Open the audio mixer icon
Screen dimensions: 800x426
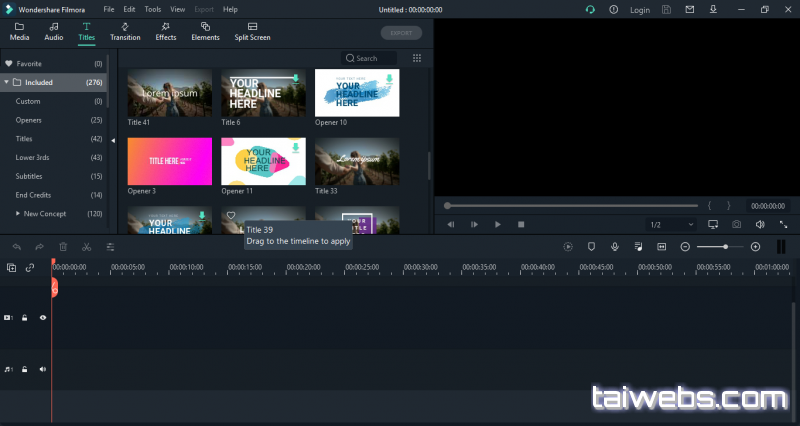click(x=637, y=246)
